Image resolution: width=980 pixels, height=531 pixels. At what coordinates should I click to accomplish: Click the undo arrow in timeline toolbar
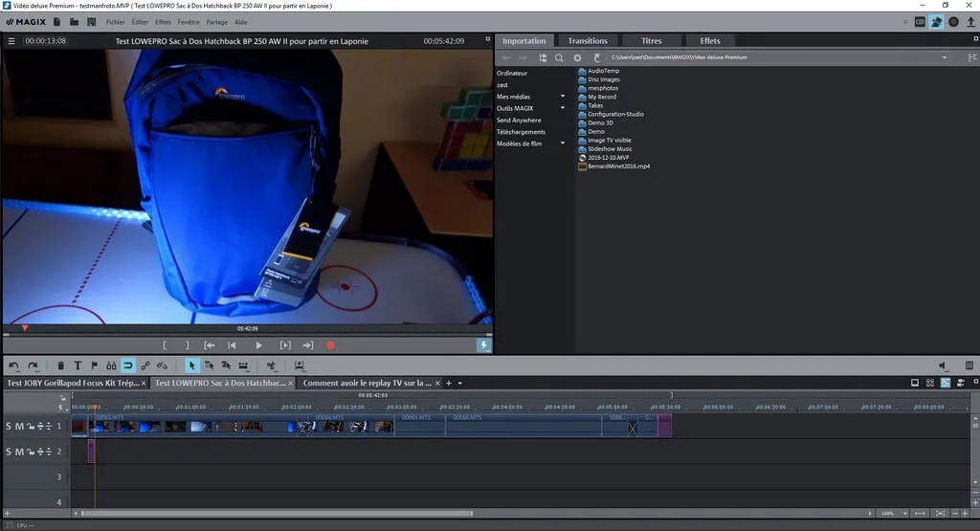coord(14,365)
